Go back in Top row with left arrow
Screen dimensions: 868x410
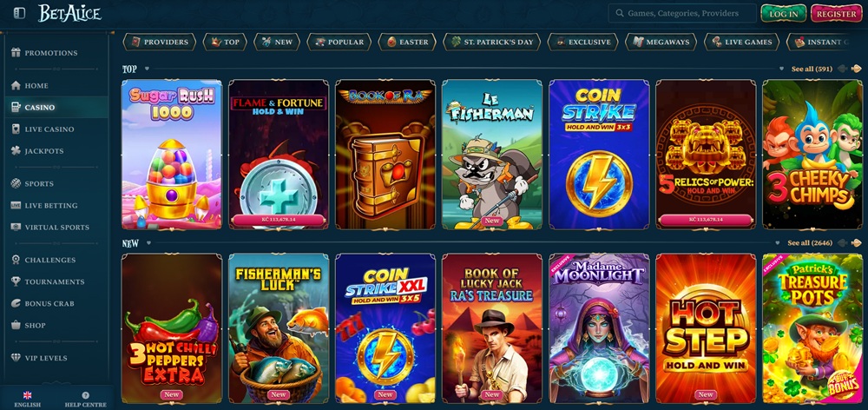pos(843,69)
